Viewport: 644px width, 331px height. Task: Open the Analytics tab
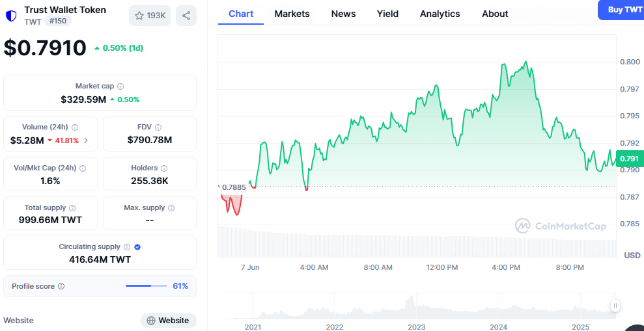point(440,14)
